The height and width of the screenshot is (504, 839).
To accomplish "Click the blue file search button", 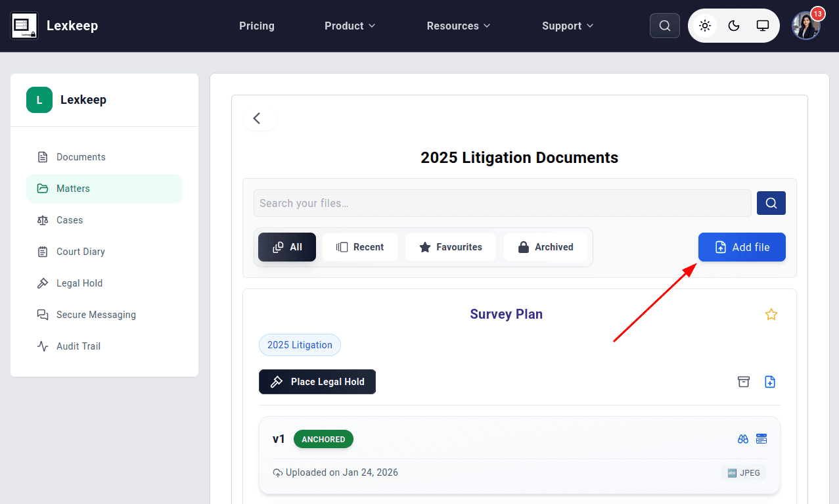I will pyautogui.click(x=771, y=203).
